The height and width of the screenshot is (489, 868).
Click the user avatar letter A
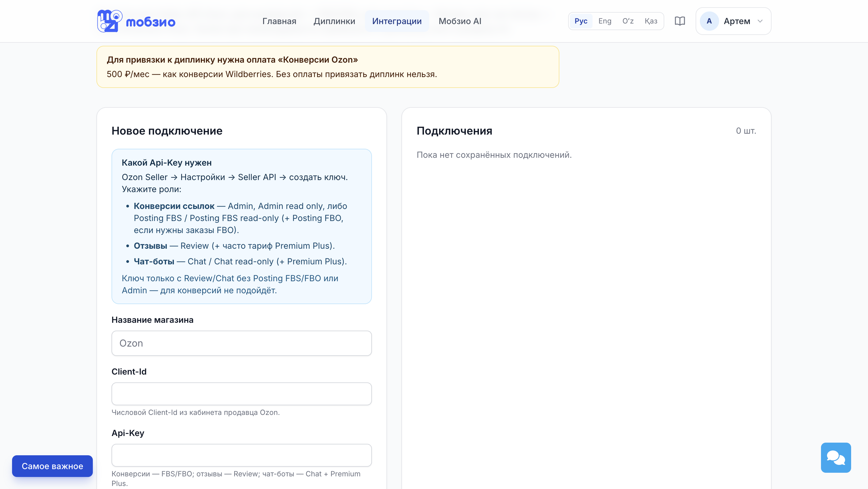[x=709, y=21]
